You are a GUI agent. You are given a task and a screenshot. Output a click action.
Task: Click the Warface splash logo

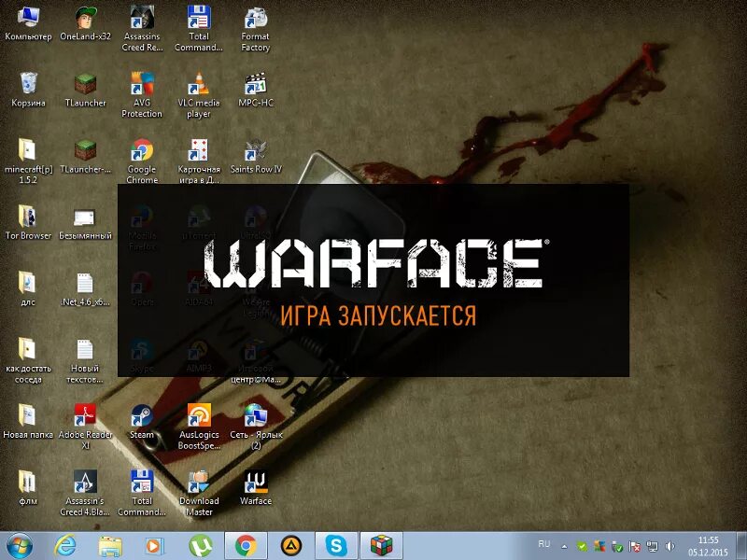[x=376, y=263]
